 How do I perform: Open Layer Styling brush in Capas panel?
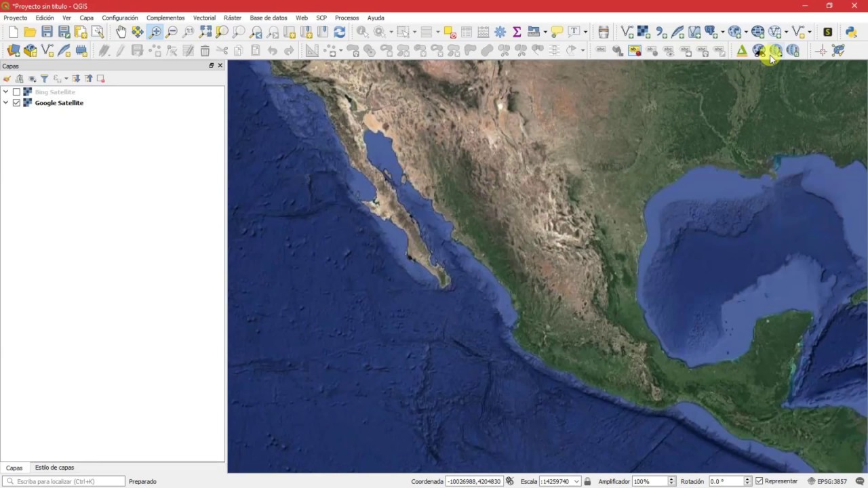7,79
